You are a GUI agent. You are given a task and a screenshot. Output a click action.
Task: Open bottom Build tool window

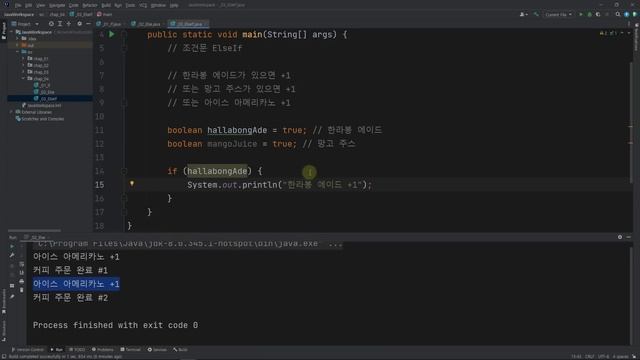pyautogui.click(x=180, y=349)
